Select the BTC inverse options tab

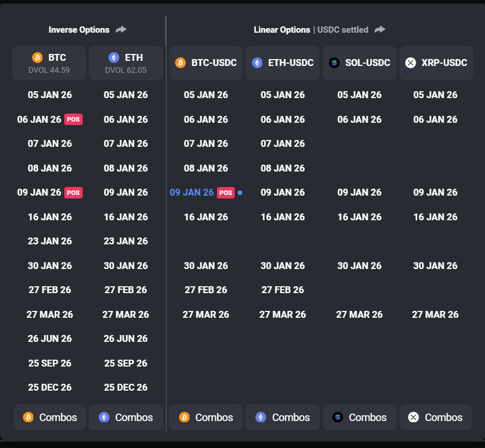(x=49, y=63)
